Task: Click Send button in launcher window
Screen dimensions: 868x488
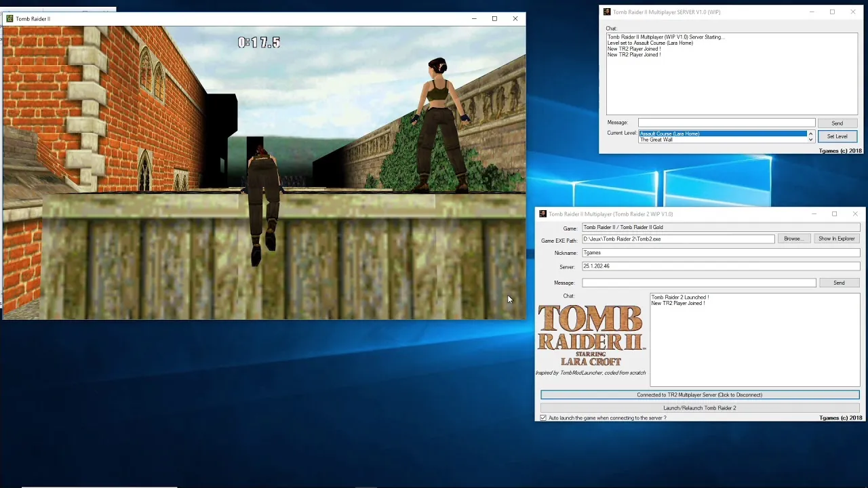Action: click(839, 283)
